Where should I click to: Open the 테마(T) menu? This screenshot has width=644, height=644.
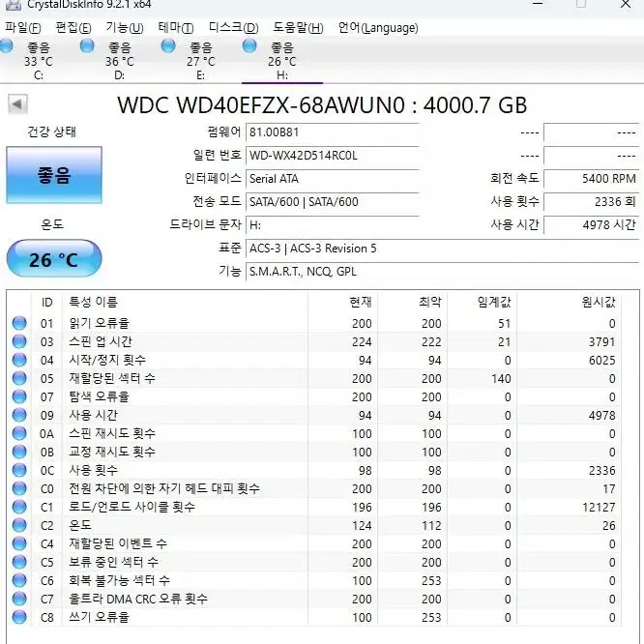coord(176,27)
